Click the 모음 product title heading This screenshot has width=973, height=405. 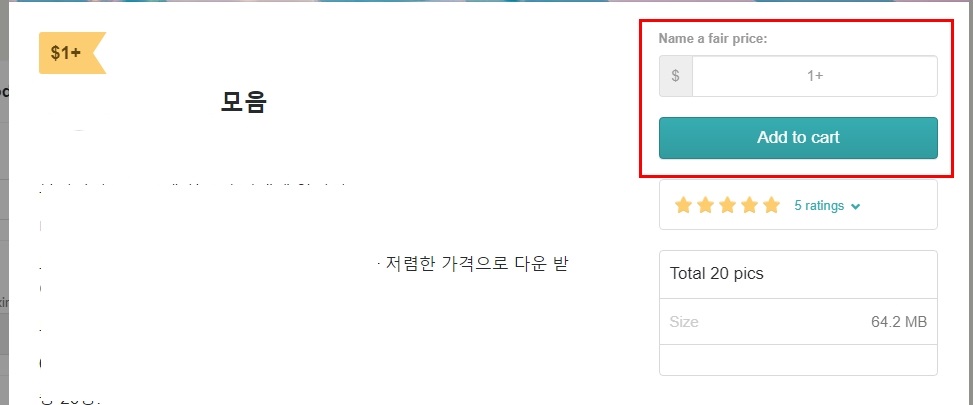[243, 102]
